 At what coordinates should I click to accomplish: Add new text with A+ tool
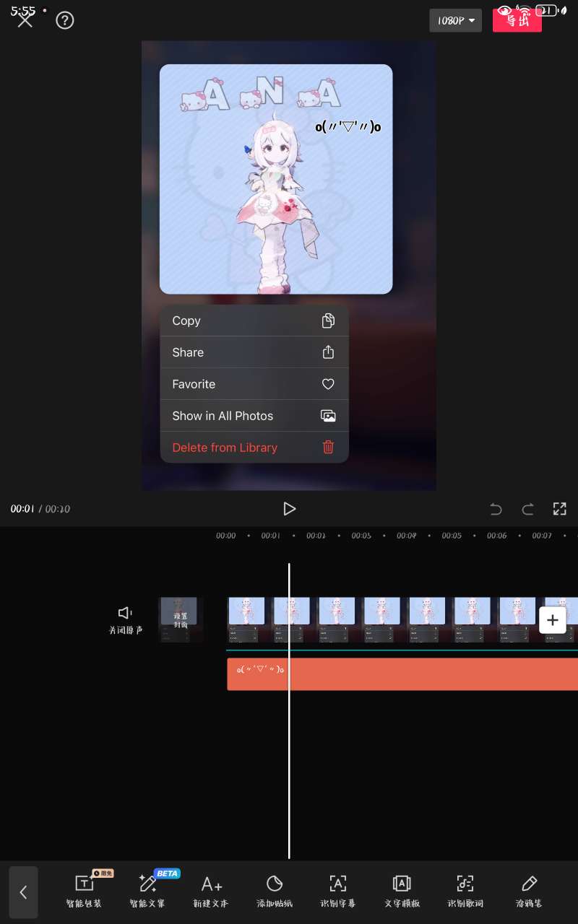click(x=211, y=891)
